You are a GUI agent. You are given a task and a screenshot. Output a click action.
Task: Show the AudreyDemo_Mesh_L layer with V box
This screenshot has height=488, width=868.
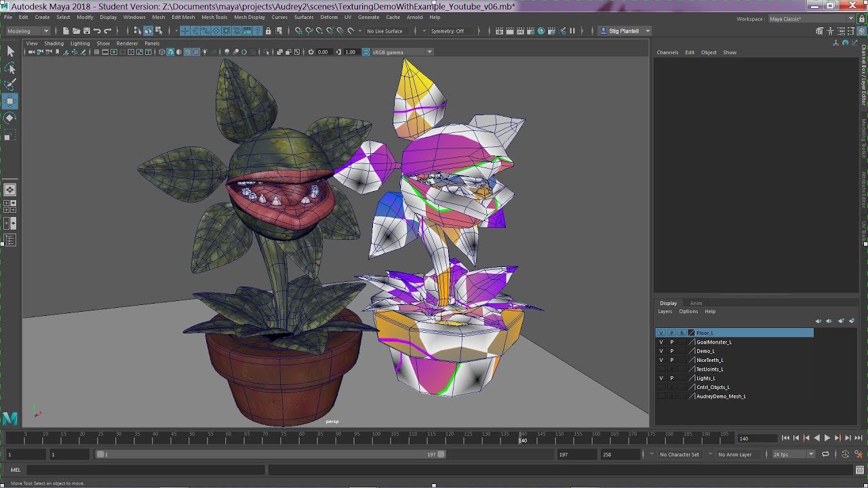pos(661,396)
